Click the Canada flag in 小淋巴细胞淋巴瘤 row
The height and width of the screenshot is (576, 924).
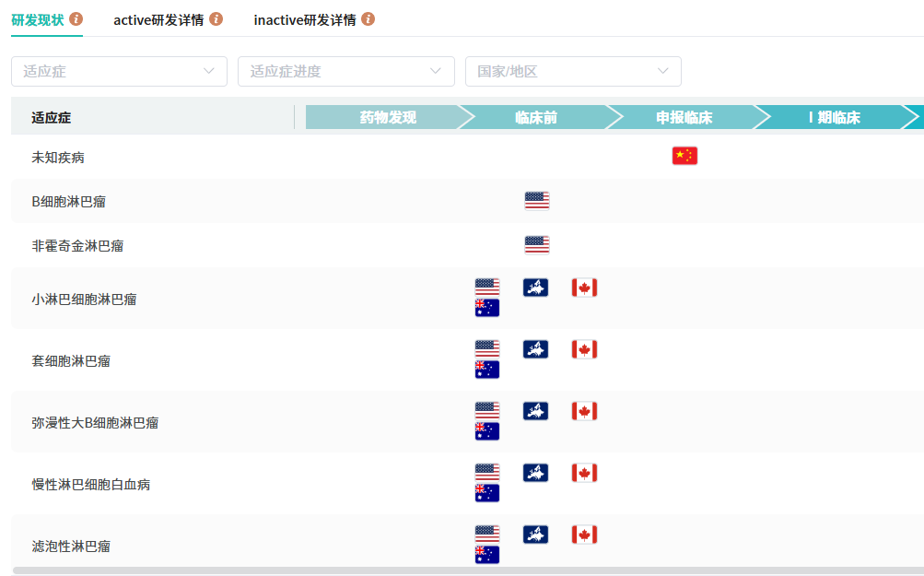pyautogui.click(x=585, y=288)
